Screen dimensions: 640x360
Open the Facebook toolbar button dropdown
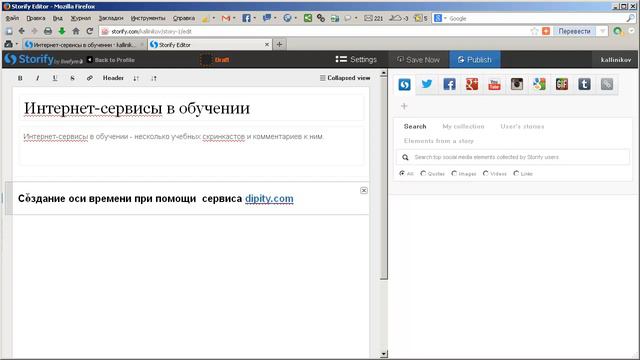tap(255, 18)
